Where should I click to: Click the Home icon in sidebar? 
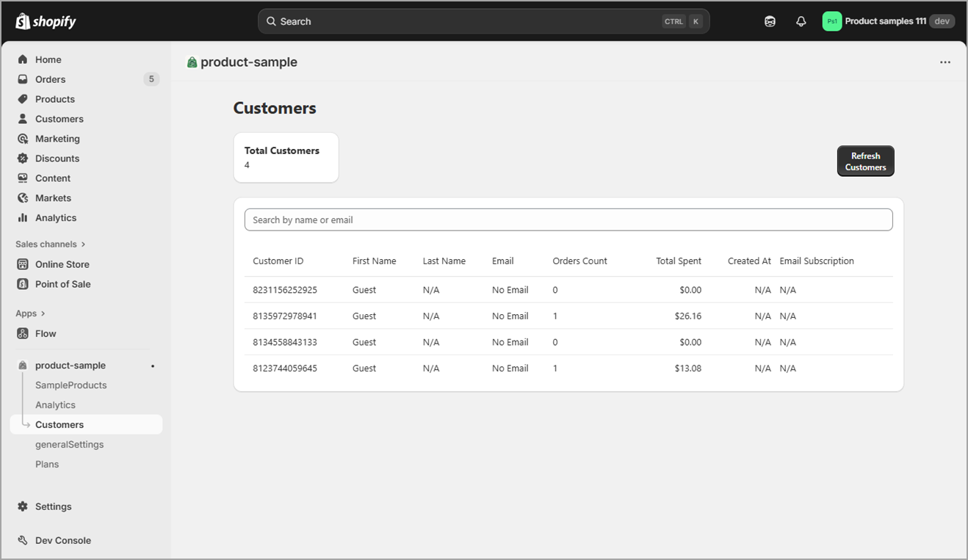click(23, 59)
